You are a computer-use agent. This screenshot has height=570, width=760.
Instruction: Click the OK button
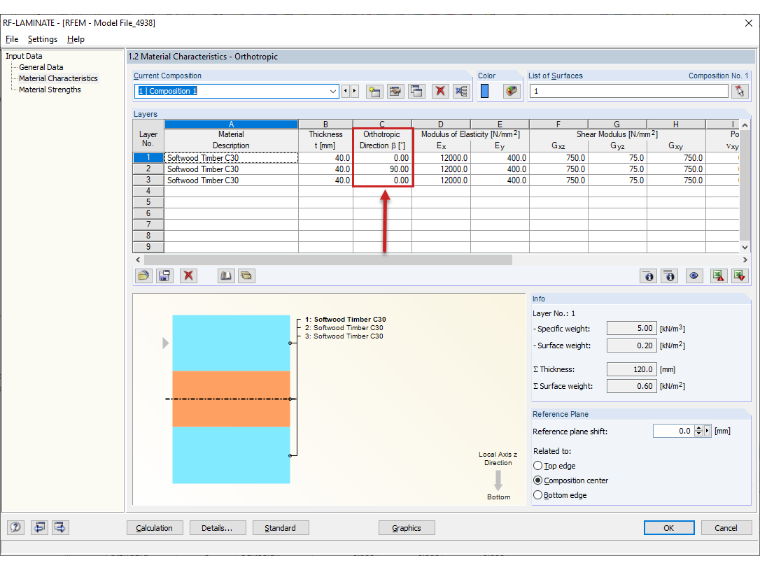click(669, 528)
